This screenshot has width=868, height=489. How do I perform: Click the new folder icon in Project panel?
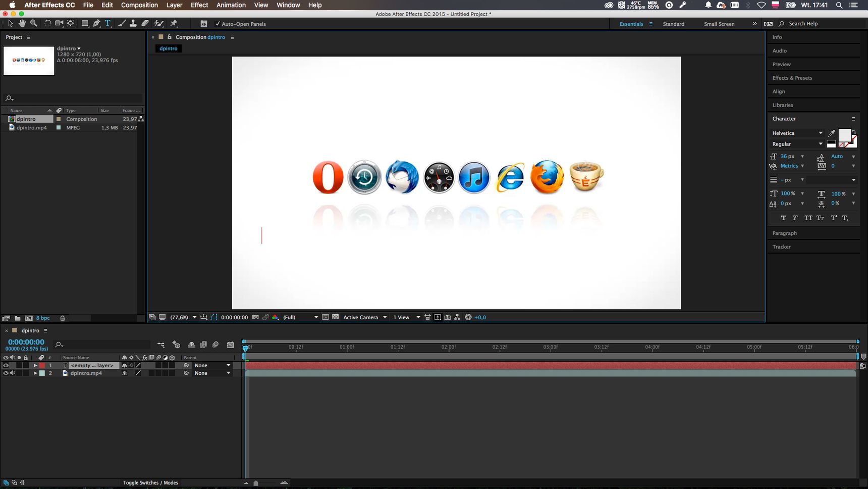(18, 318)
